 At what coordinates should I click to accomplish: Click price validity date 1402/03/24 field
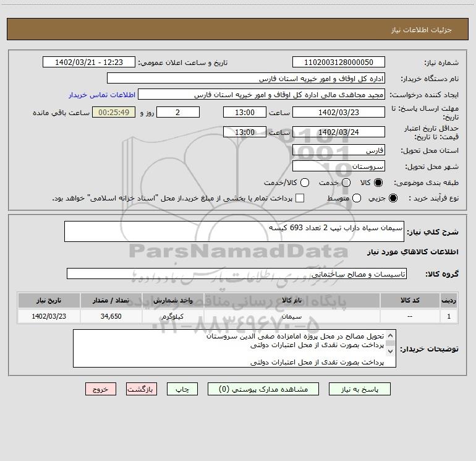coord(339,132)
